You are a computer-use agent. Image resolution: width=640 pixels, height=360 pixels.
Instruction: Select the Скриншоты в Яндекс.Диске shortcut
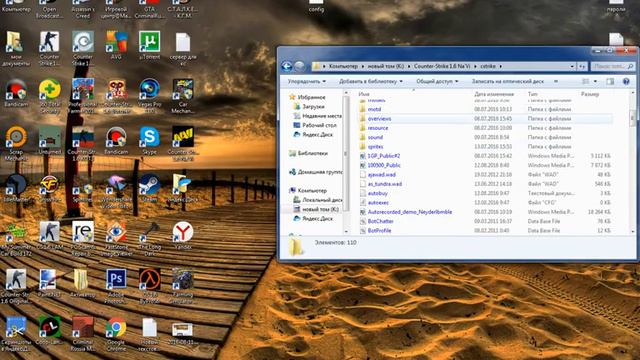pyautogui.click(x=16, y=334)
